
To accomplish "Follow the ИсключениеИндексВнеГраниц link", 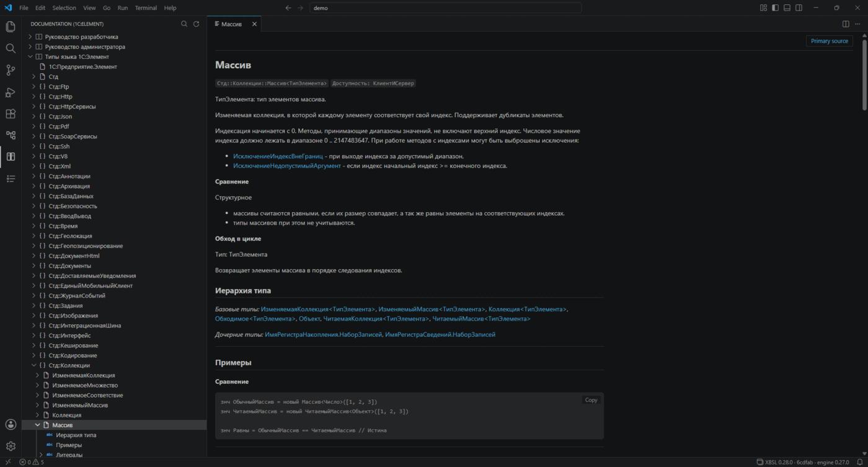I will point(278,156).
